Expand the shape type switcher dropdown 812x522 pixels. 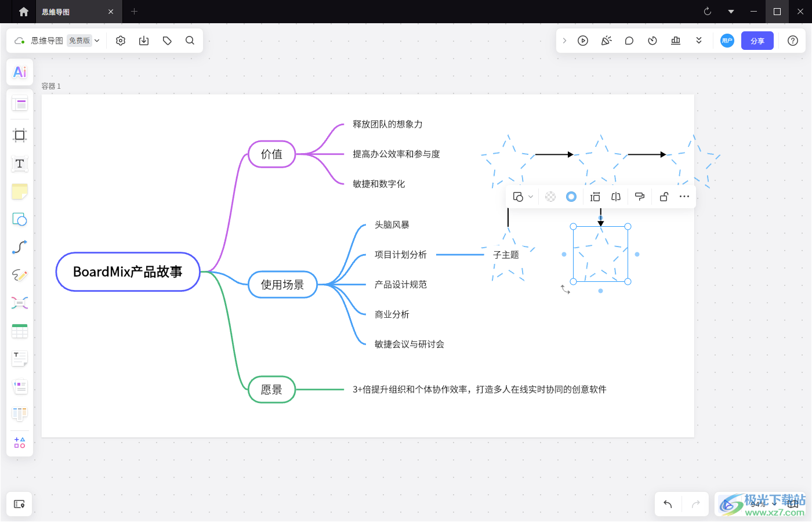click(x=531, y=197)
